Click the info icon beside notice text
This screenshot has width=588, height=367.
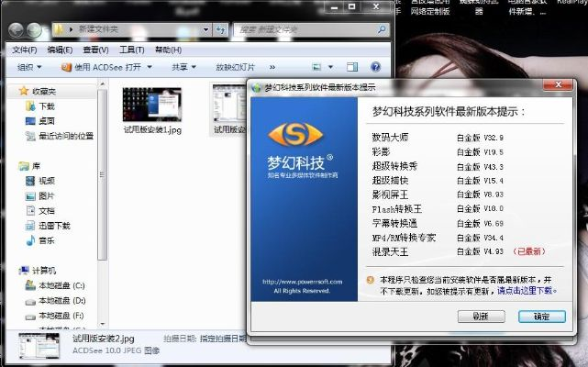(x=370, y=280)
